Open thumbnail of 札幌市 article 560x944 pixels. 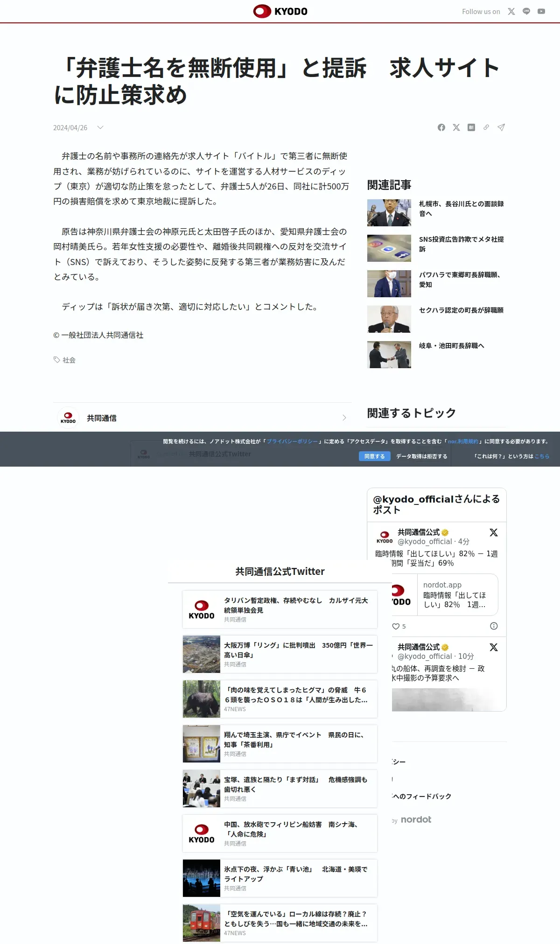coord(389,213)
